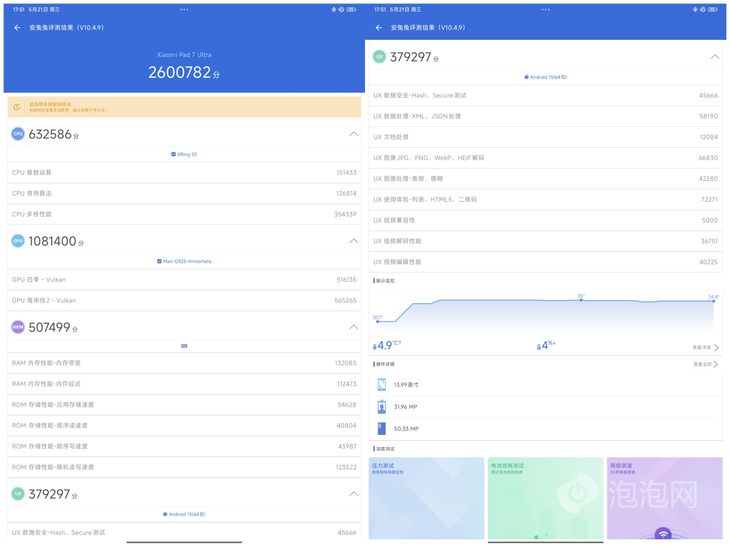The image size is (730, 549).
Task: Collapse the CPU 632586 score section
Action: (x=353, y=134)
